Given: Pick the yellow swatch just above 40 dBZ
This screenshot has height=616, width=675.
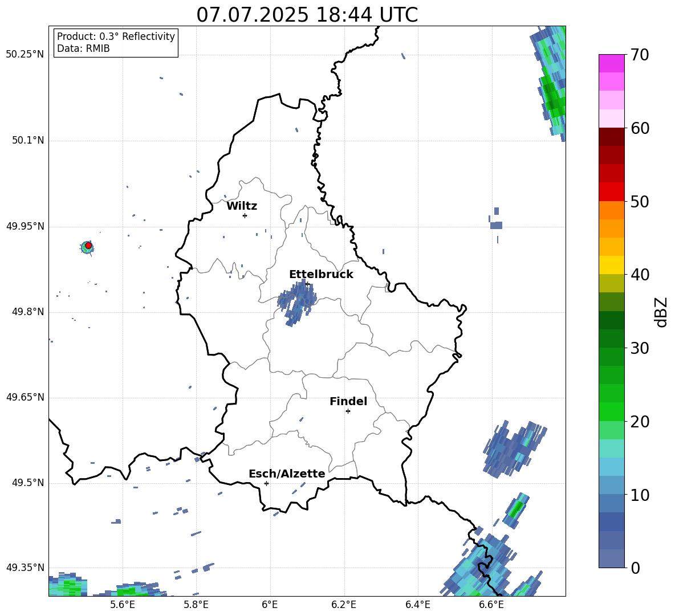Looking at the screenshot, I should click(611, 265).
